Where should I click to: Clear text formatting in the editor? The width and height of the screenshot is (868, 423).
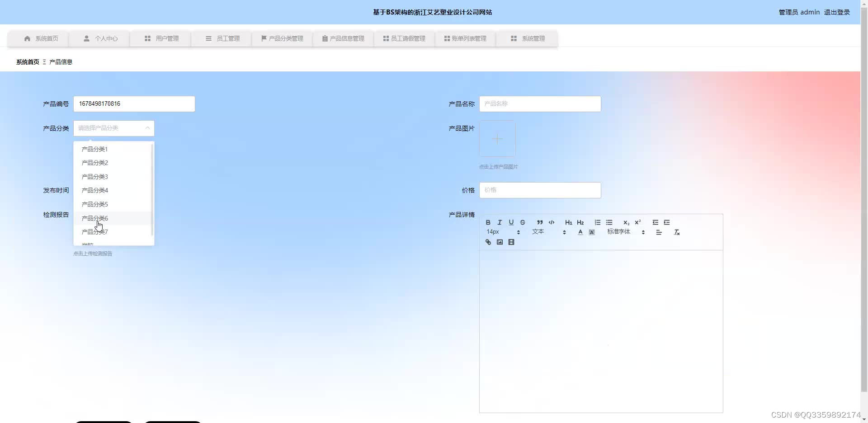(677, 232)
